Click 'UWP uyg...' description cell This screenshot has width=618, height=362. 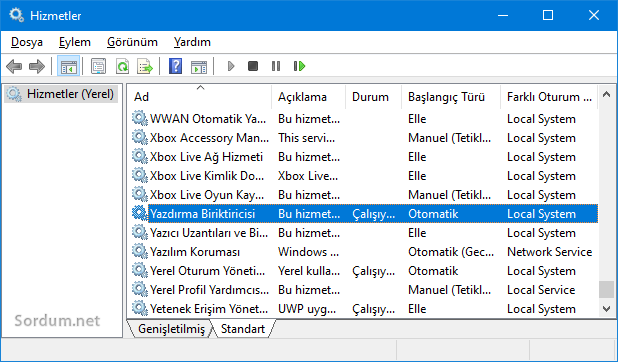[x=307, y=309]
